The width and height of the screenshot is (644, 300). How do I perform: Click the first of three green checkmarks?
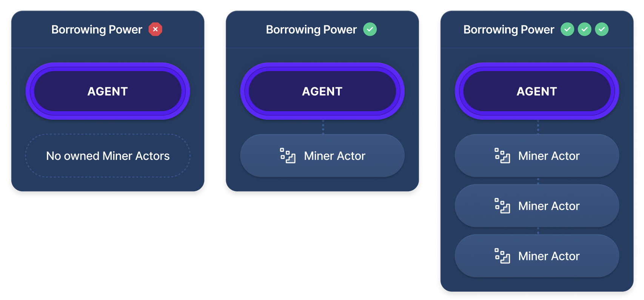pyautogui.click(x=567, y=29)
